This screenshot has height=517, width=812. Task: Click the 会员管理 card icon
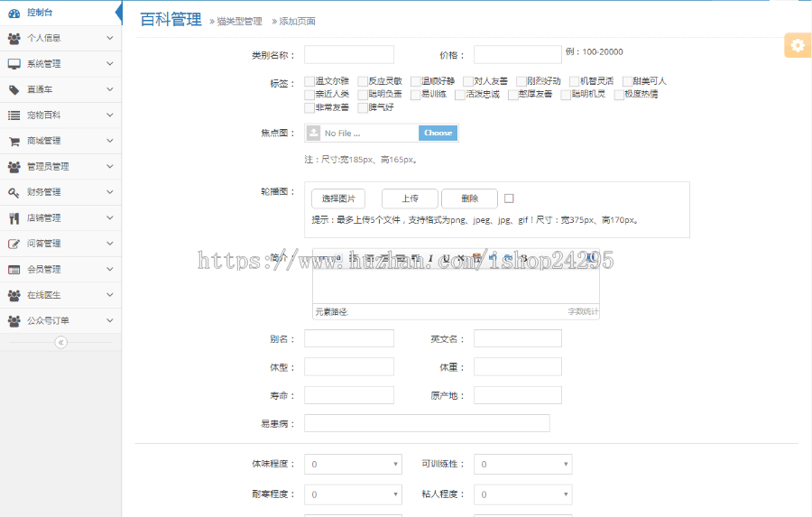(14, 270)
